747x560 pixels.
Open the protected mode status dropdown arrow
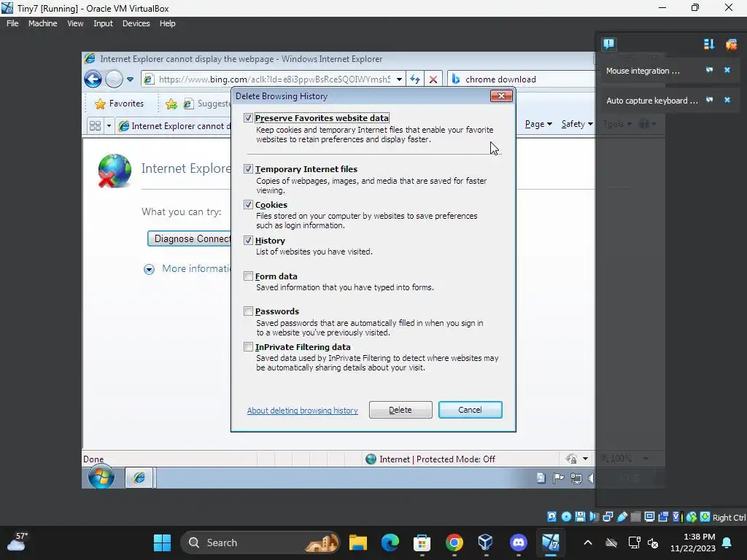585,459
